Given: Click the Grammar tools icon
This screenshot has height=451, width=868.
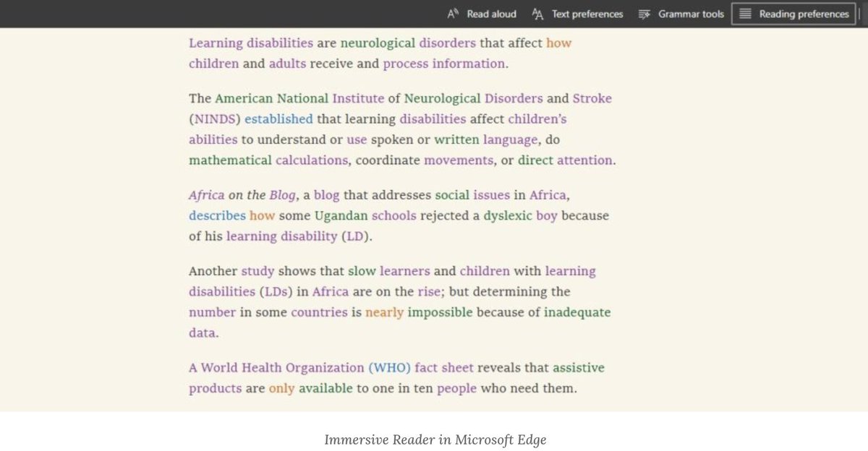Looking at the screenshot, I should click(644, 14).
